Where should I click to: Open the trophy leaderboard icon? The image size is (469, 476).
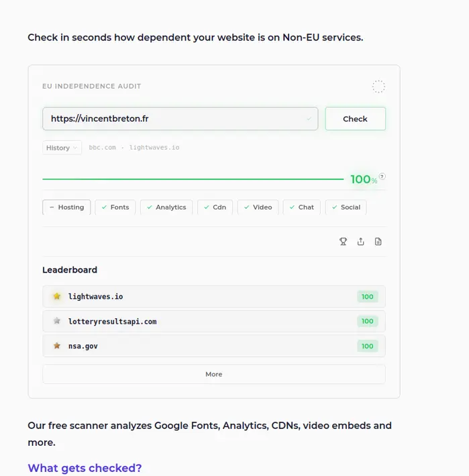[343, 242]
